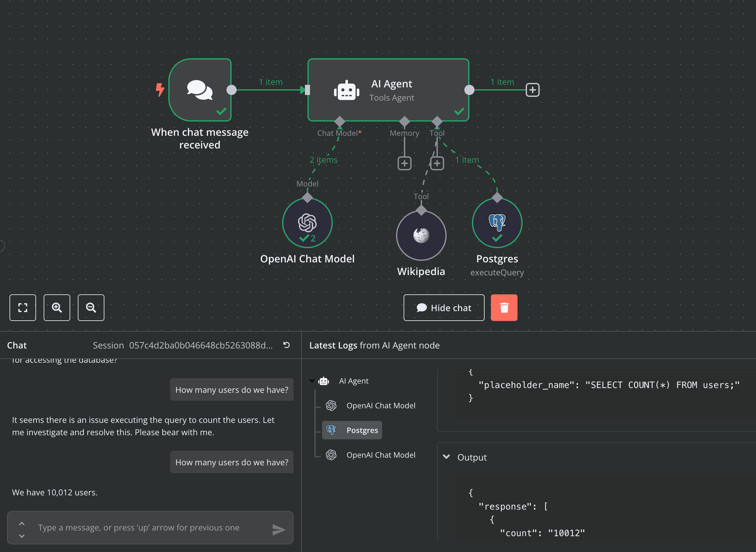Click the 'Chat' panel title
Viewport: 756px width, 552px height.
click(x=17, y=345)
